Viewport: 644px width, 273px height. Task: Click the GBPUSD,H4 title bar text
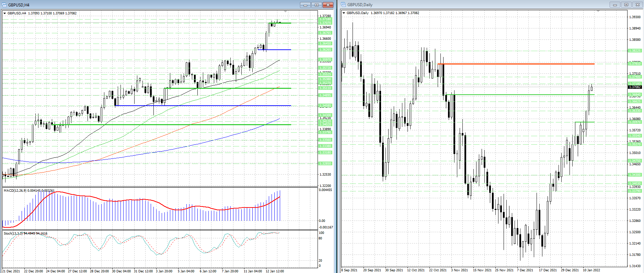point(19,5)
